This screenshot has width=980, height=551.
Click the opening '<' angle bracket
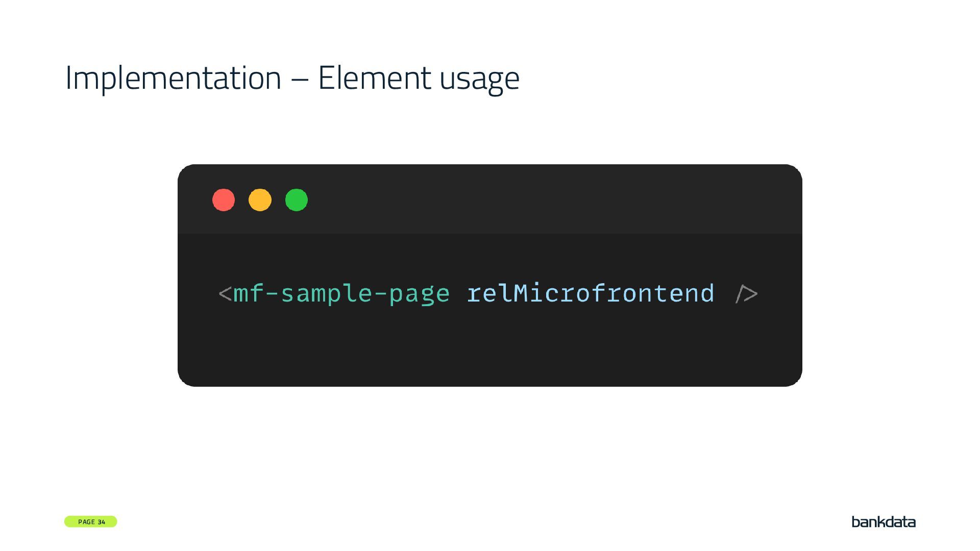click(225, 294)
